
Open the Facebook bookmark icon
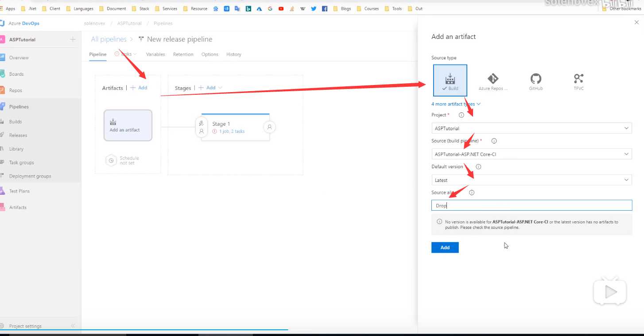pyautogui.click(x=325, y=8)
